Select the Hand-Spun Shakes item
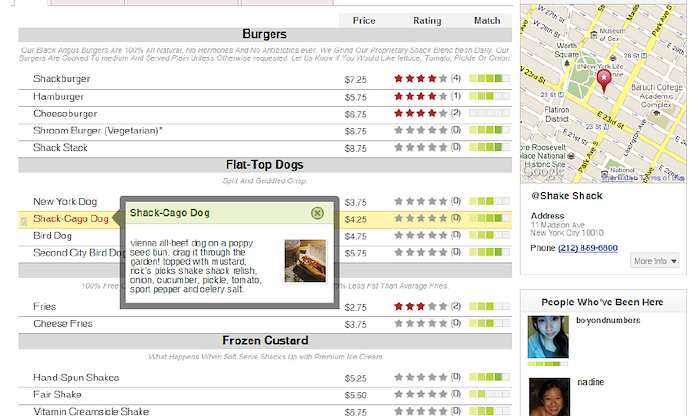 click(x=76, y=378)
